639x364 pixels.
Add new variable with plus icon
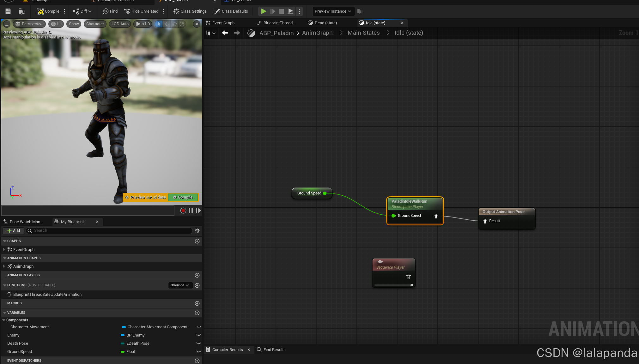coord(197,313)
